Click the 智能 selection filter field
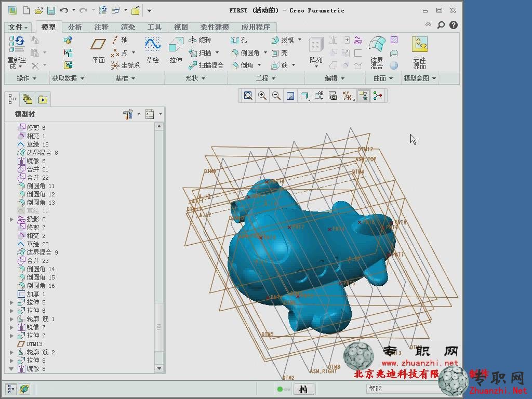The image size is (532, 399). click(x=402, y=389)
